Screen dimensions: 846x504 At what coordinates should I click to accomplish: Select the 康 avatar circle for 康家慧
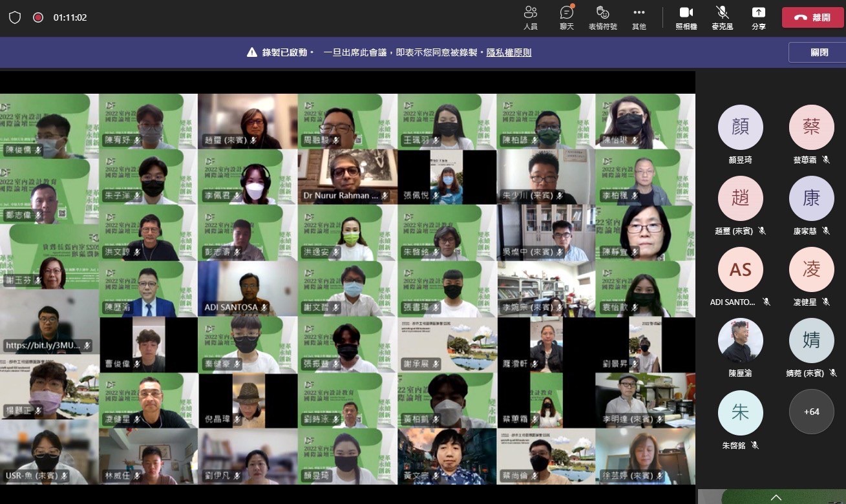point(812,198)
